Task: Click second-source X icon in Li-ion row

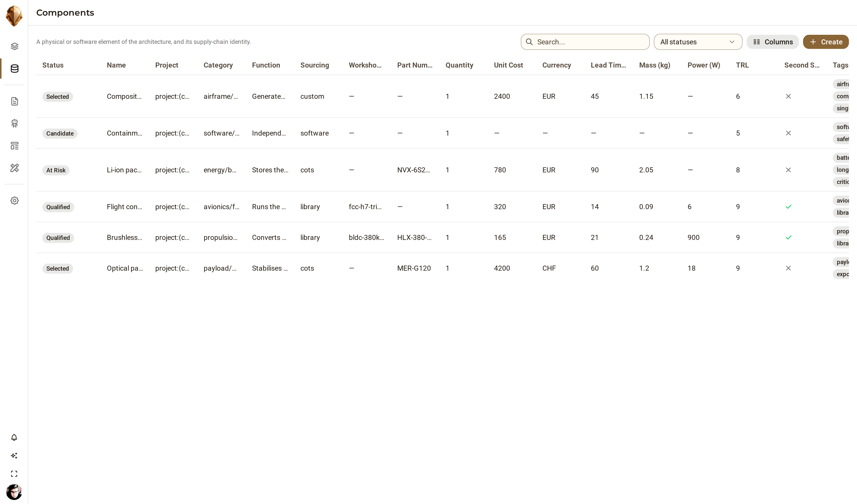Action: [x=788, y=170]
